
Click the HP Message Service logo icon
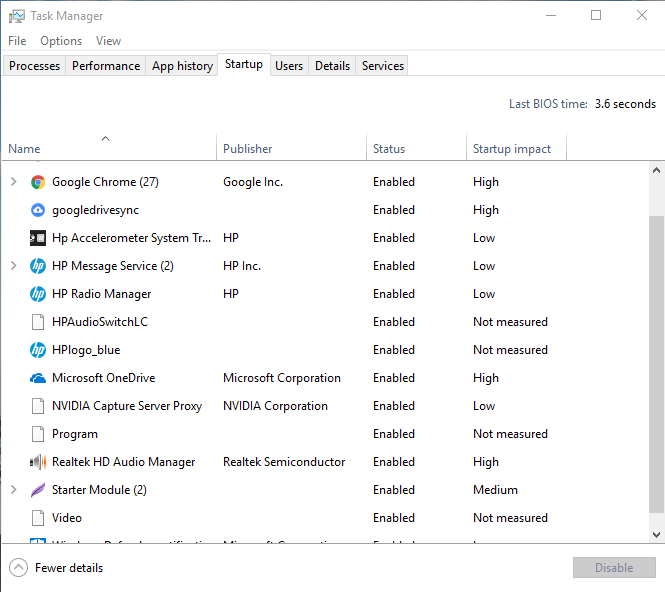point(38,266)
